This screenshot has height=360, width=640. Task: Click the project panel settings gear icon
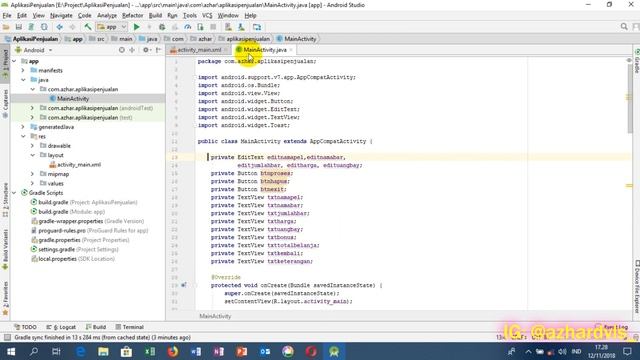click(146, 50)
